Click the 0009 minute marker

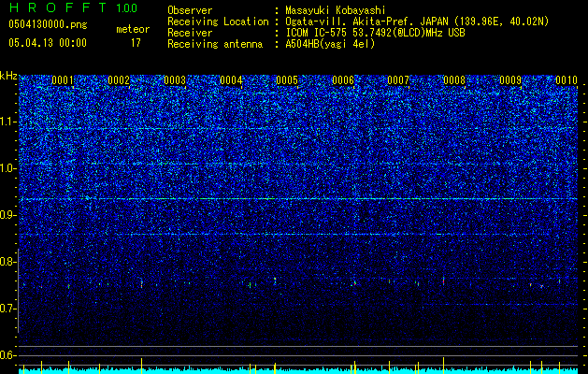(510, 80)
